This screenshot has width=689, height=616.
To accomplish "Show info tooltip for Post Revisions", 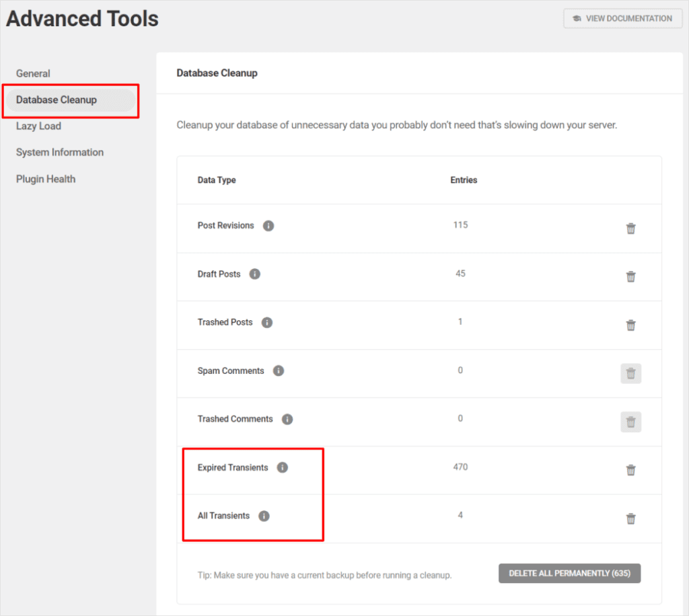I will 268,226.
